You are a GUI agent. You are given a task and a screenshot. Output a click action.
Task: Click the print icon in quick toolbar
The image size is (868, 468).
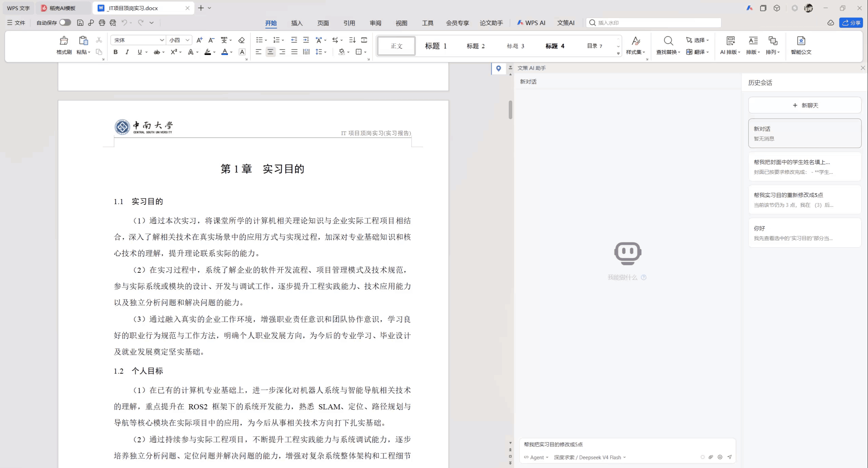coord(102,23)
